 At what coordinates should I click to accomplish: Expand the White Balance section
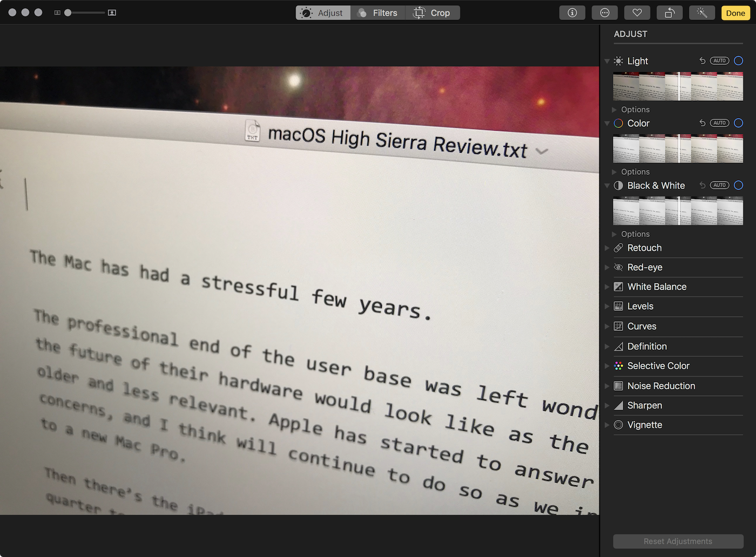click(607, 287)
